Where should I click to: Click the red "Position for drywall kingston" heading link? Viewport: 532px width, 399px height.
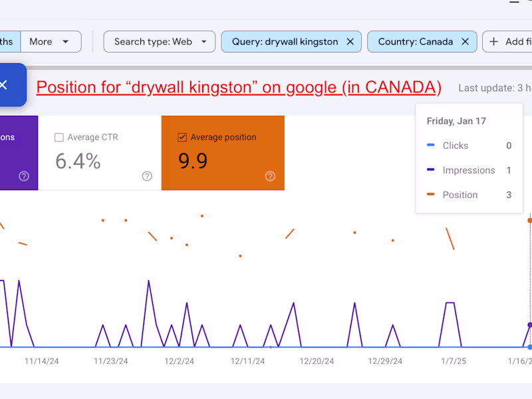click(x=239, y=87)
